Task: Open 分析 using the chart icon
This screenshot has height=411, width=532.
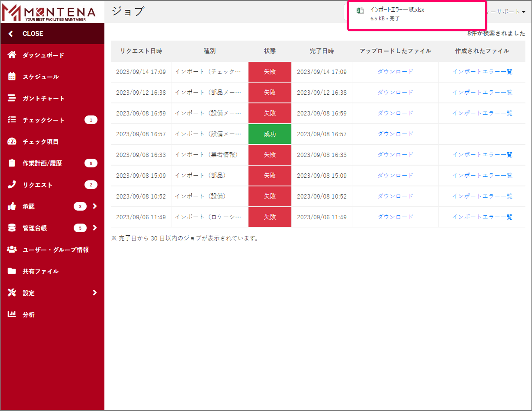Action: (12, 314)
